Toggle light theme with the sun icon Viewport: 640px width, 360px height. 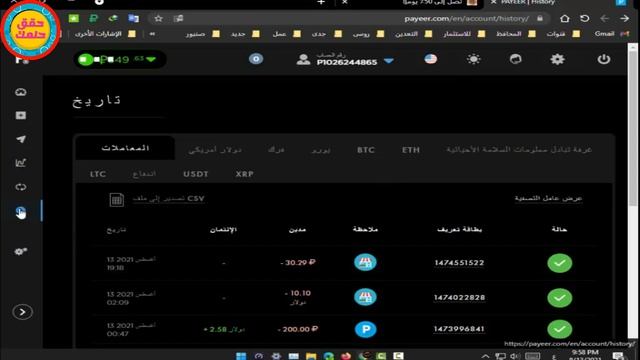point(473,59)
